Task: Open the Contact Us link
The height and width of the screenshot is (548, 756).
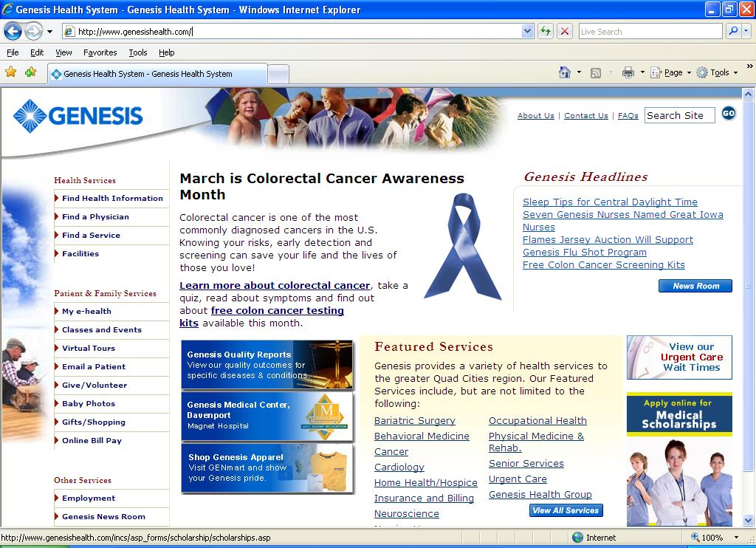Action: point(585,116)
